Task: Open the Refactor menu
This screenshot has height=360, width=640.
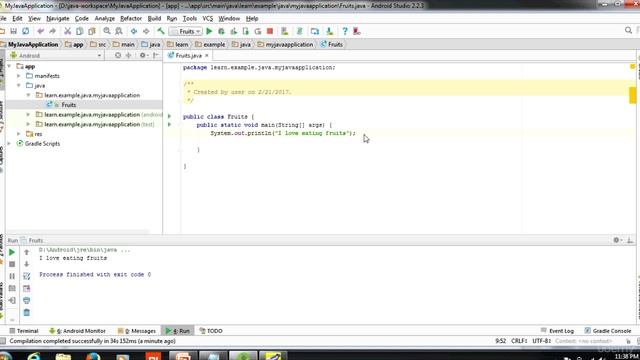Action: pyautogui.click(x=131, y=19)
